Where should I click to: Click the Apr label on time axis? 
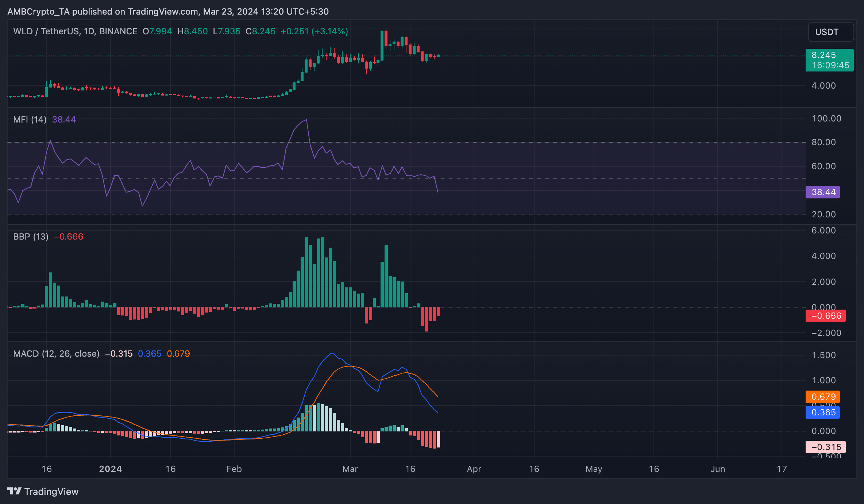[x=474, y=469]
